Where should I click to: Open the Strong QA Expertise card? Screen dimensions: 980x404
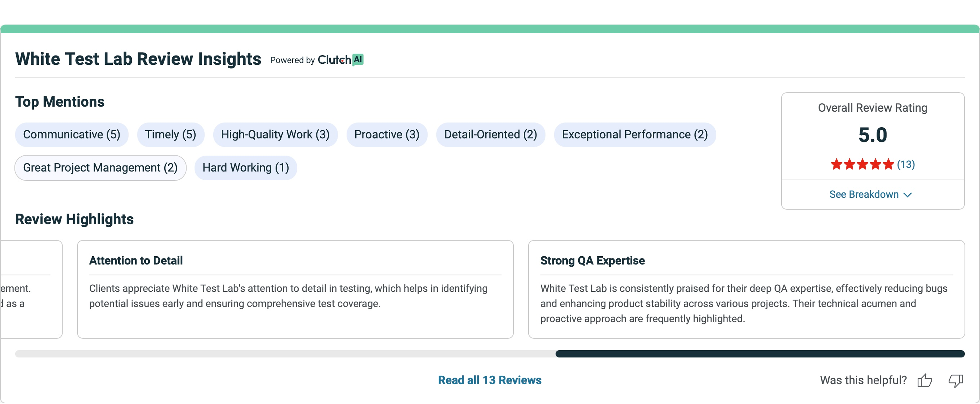coord(746,289)
